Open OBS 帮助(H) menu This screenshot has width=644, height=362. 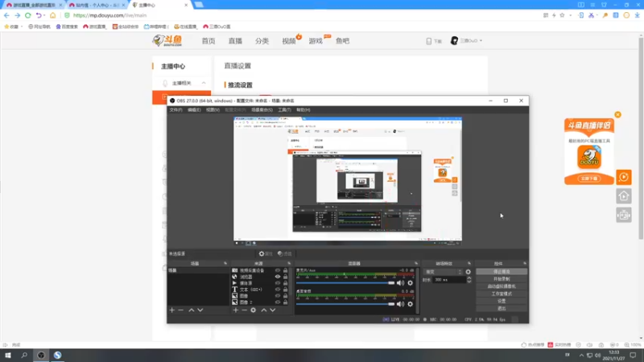tap(303, 110)
